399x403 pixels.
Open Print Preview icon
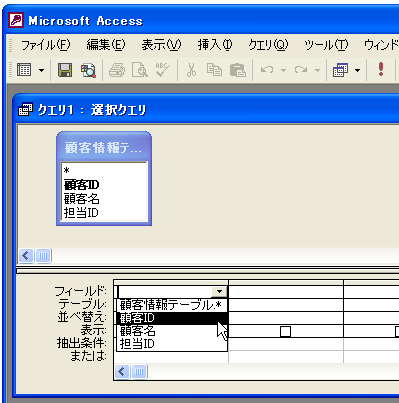(x=140, y=70)
